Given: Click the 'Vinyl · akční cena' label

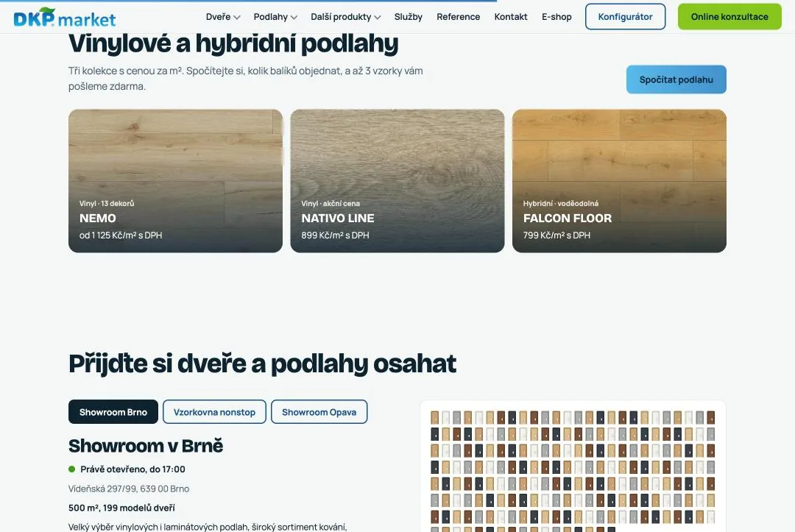Looking at the screenshot, I should pos(331,203).
